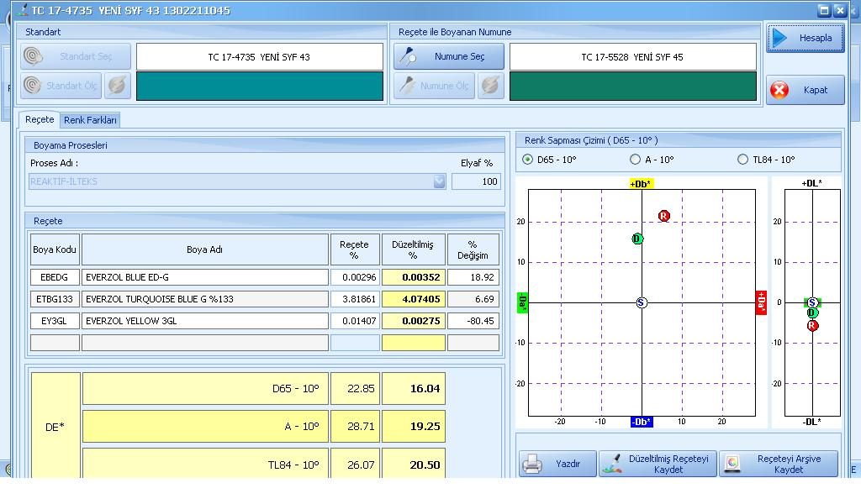Screen dimensions: 861x504
Task: Select the Reçete tab
Action: [39, 119]
